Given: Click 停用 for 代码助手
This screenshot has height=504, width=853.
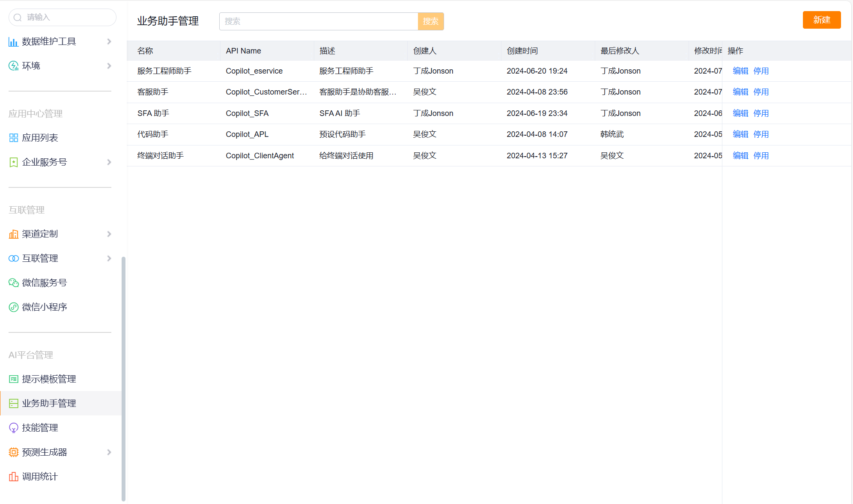Looking at the screenshot, I should coord(761,134).
